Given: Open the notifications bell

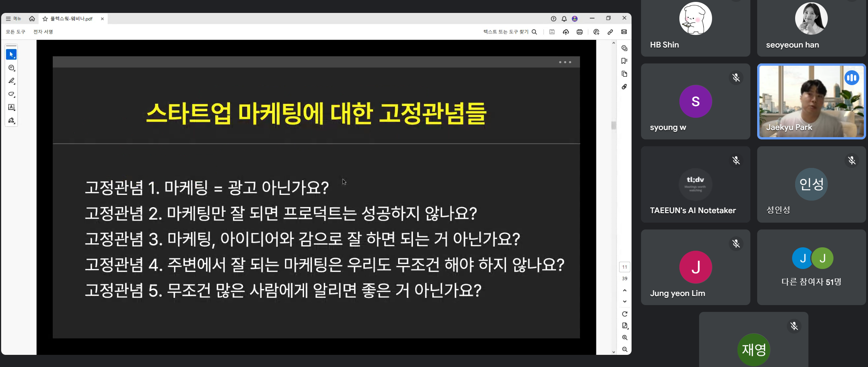Looking at the screenshot, I should pos(564,19).
